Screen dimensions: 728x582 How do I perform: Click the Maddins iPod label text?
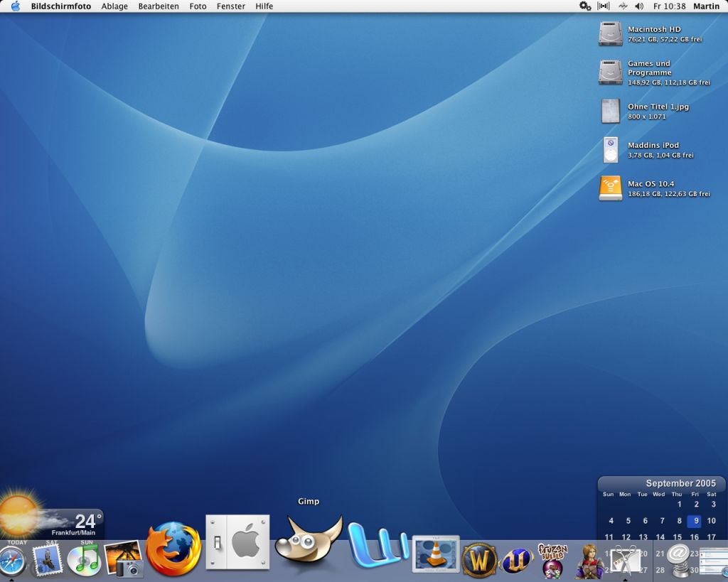click(653, 145)
